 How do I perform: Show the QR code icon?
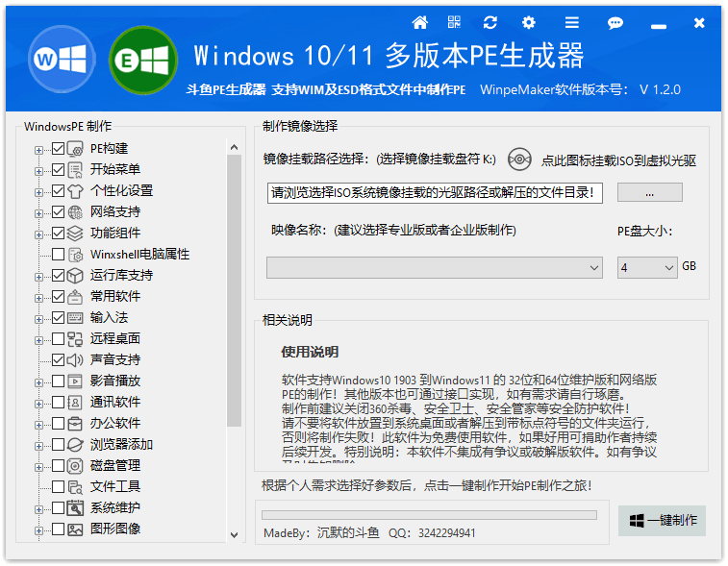pyautogui.click(x=454, y=22)
